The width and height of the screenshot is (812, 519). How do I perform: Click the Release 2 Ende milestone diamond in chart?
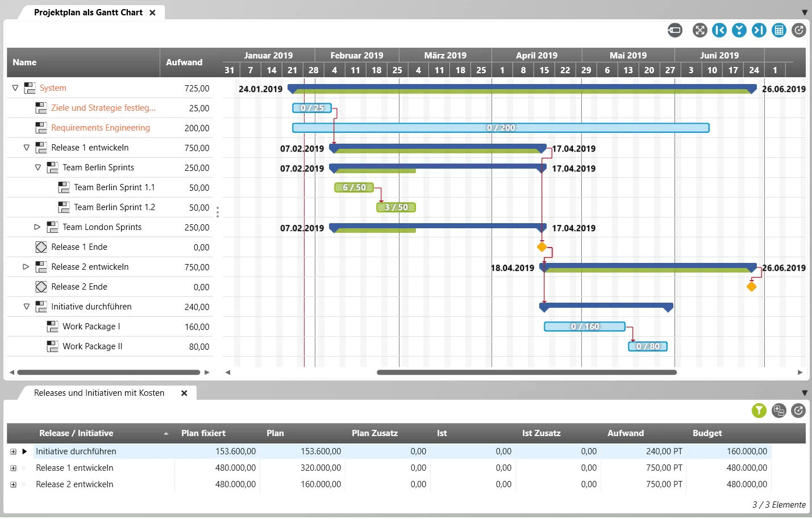click(x=752, y=287)
